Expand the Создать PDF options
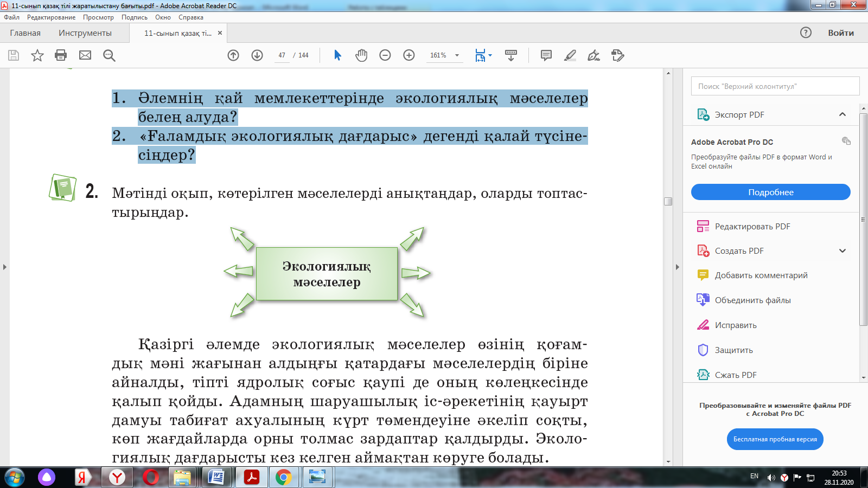Screen dimensions: 868x488 pyautogui.click(x=842, y=251)
